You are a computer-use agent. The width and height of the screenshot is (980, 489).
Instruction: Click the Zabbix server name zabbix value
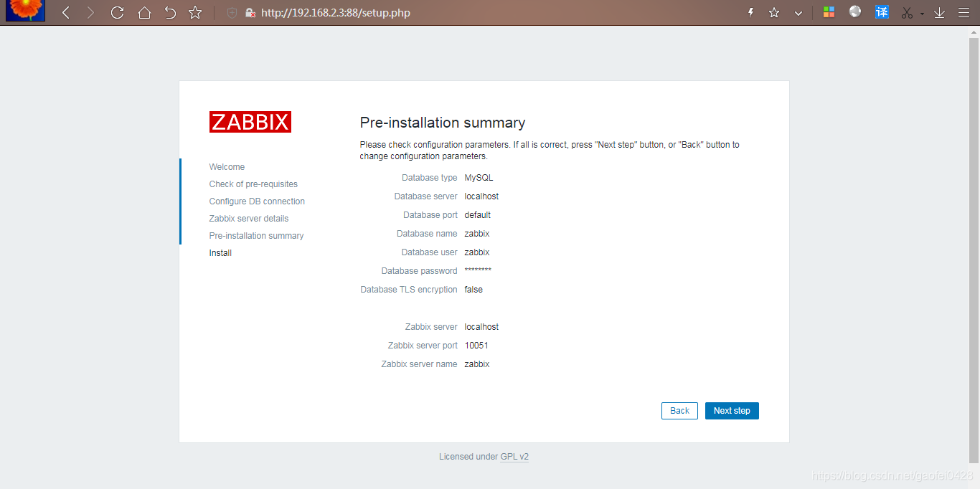tap(477, 364)
